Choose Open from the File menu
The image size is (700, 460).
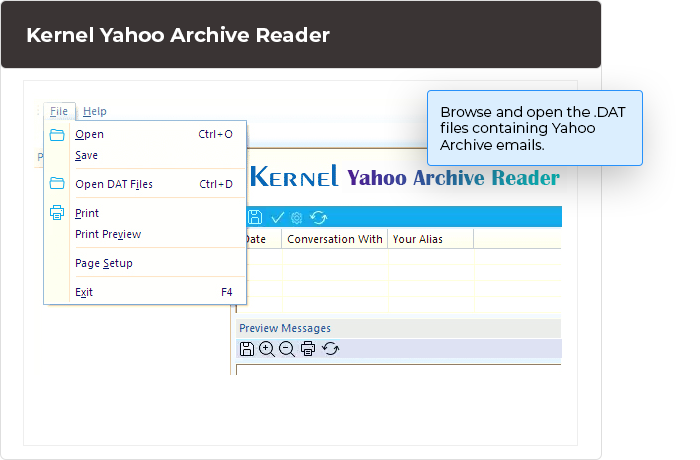click(x=146, y=134)
